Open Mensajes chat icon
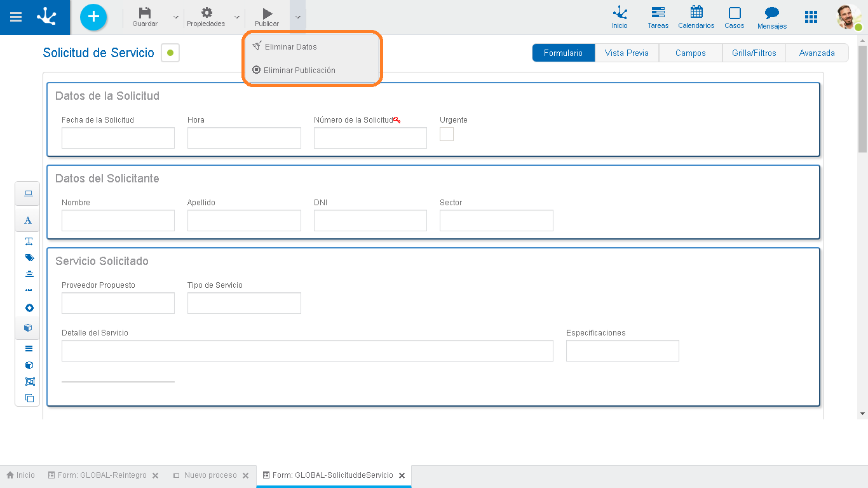 click(772, 18)
